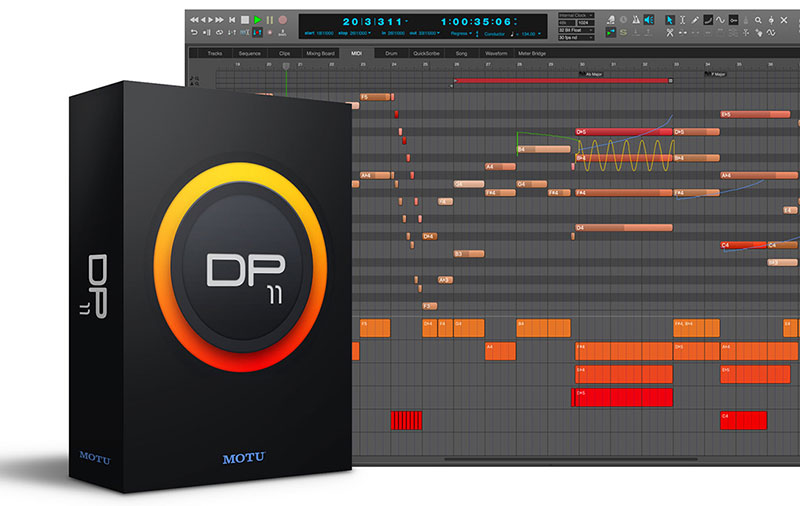Open the Conductor tempo source dropdown
The width and height of the screenshot is (800, 506).
click(x=494, y=34)
